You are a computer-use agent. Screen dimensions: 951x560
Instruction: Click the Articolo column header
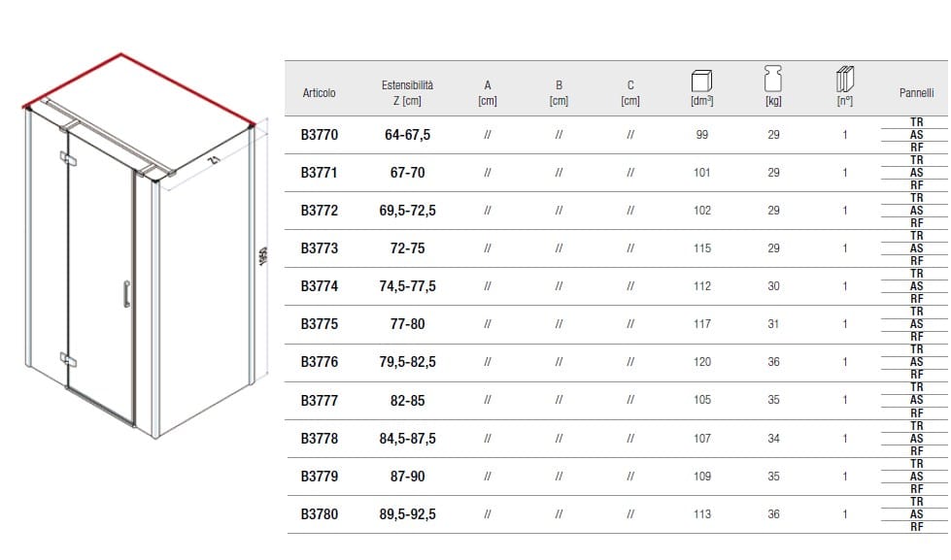(x=320, y=93)
